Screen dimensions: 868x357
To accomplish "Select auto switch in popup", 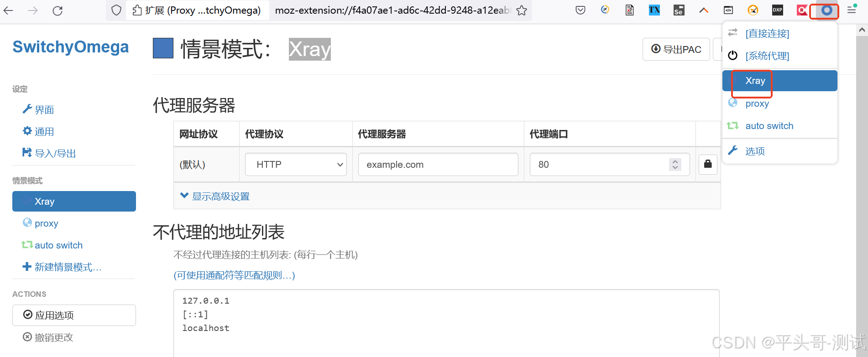I will [x=780, y=126].
